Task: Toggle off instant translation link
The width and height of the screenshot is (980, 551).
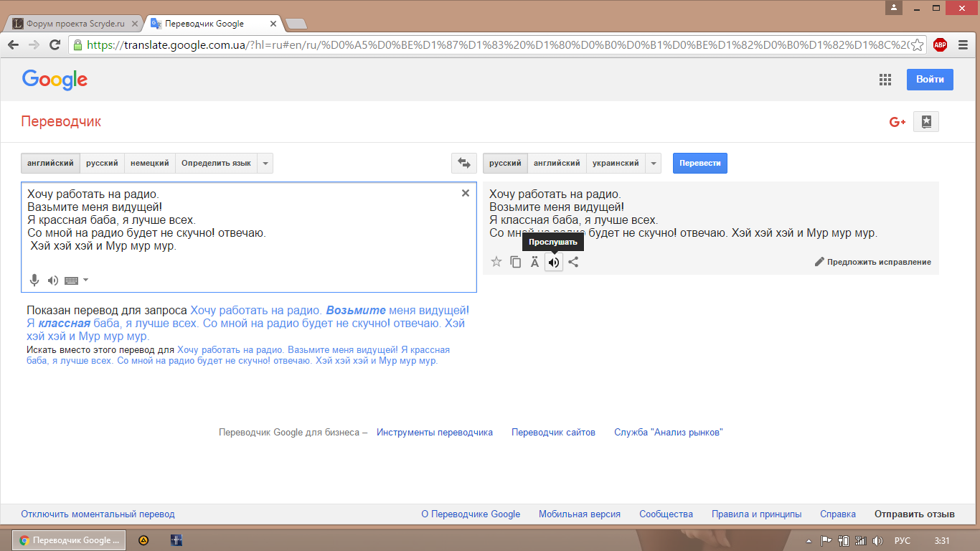Action: tap(98, 514)
